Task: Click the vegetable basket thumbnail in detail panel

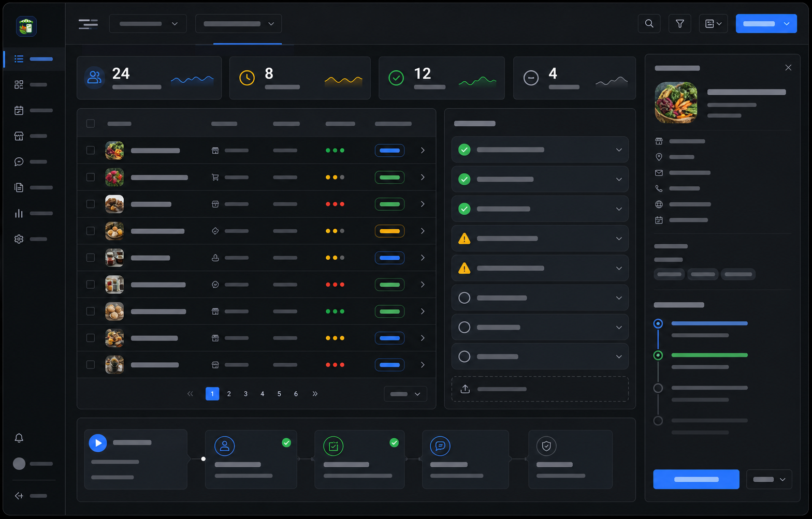Action: 676,102
